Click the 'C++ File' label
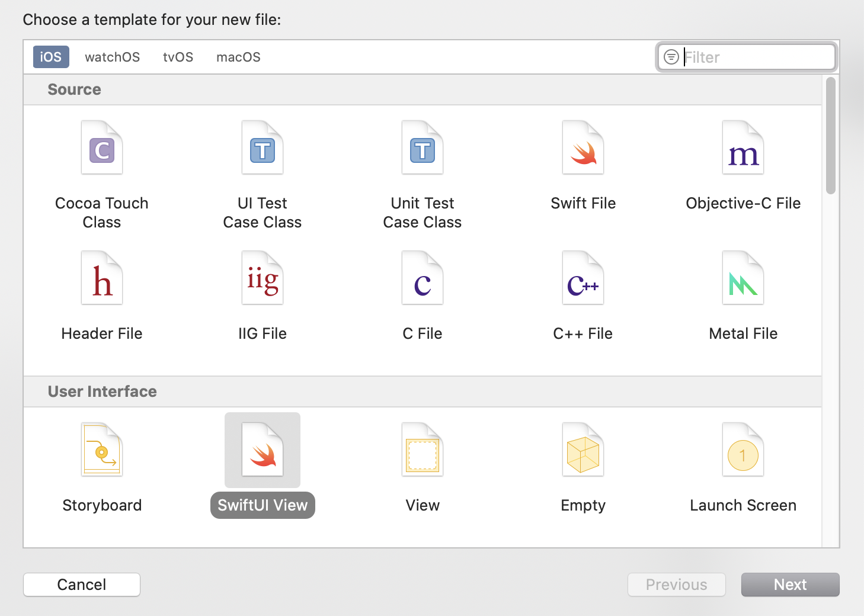Screen dimensions: 864x616 pyautogui.click(x=583, y=333)
